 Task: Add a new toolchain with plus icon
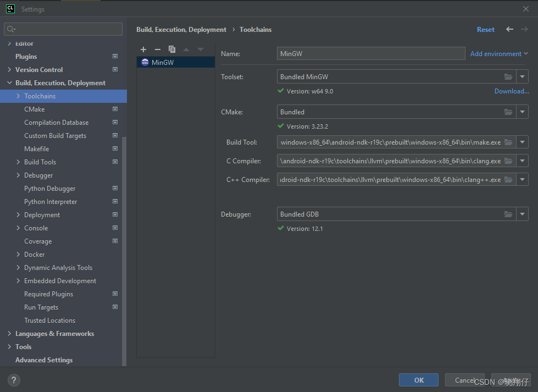[x=143, y=49]
